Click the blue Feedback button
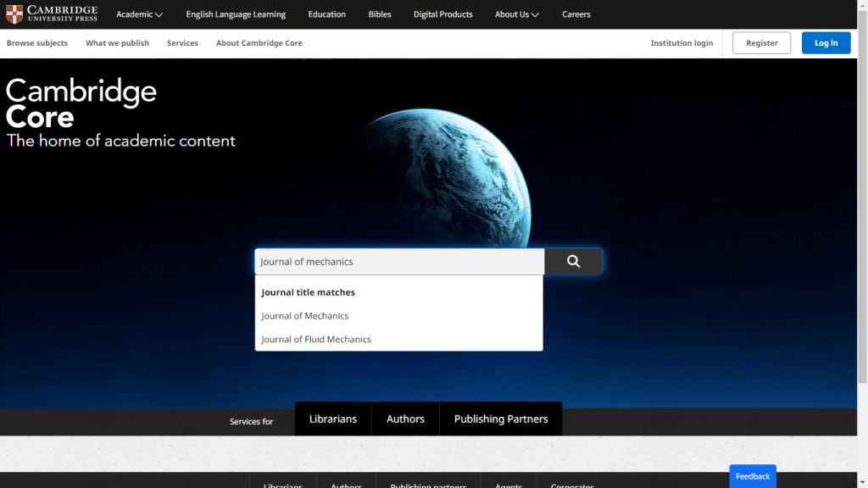The height and width of the screenshot is (488, 868). 753,476
